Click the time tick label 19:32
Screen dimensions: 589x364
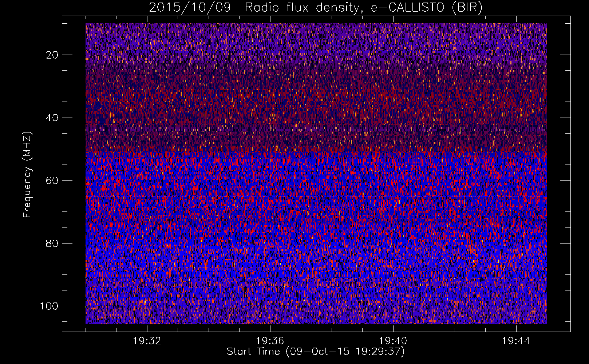pos(147,341)
